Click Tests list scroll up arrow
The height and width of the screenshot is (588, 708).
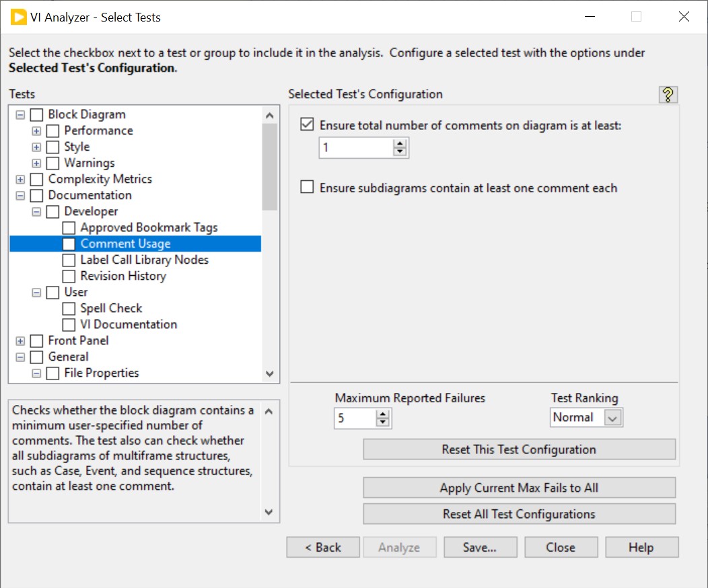tap(270, 116)
